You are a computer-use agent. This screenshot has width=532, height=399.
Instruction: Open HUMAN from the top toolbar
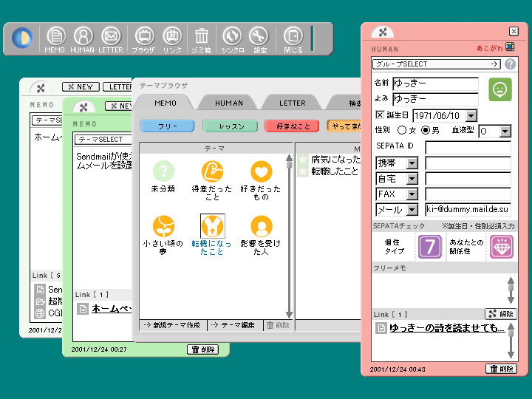coord(83,39)
